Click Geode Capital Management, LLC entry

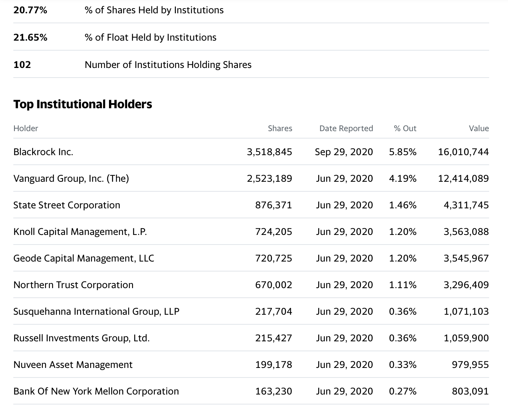[84, 258]
